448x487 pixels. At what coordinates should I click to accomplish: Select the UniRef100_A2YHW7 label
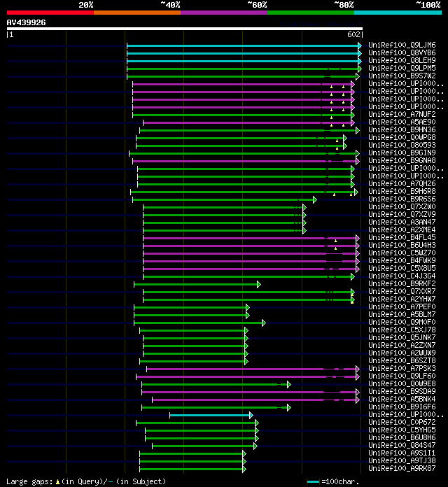pyautogui.click(x=402, y=299)
